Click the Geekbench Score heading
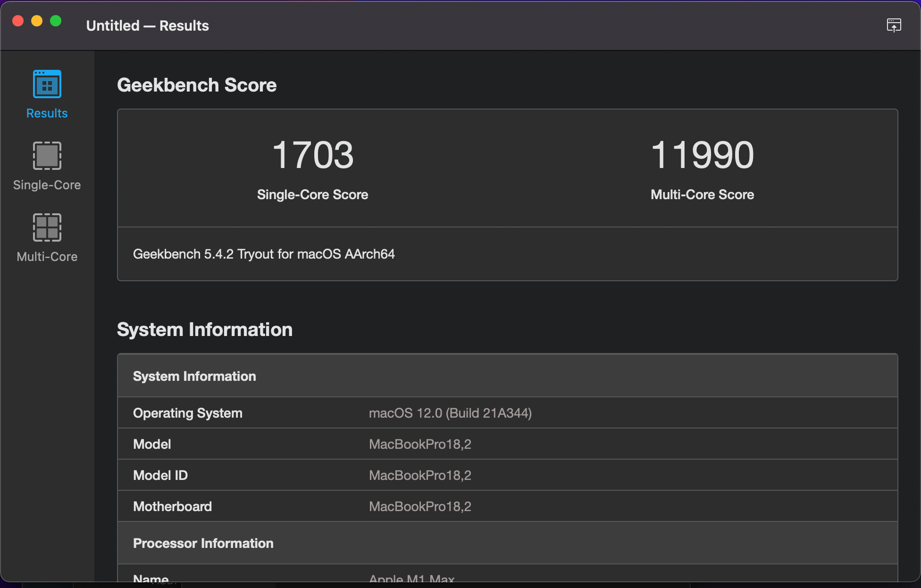The image size is (921, 588). pos(197,85)
